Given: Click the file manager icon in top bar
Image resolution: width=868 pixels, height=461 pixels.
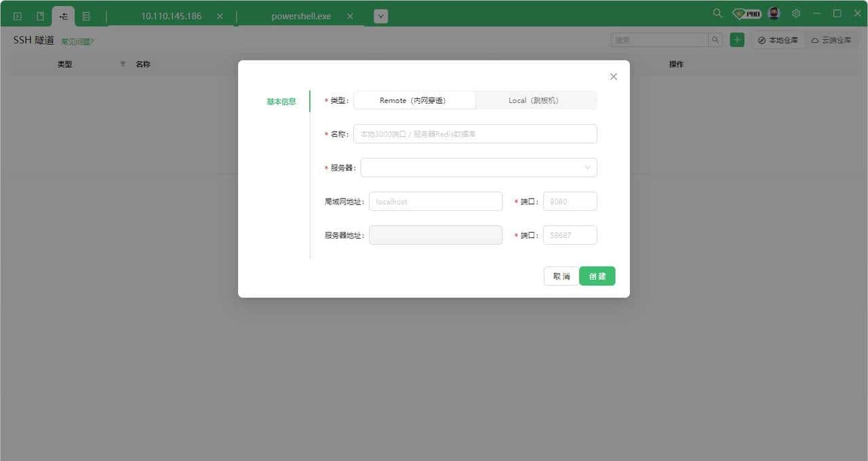Looking at the screenshot, I should [x=40, y=16].
